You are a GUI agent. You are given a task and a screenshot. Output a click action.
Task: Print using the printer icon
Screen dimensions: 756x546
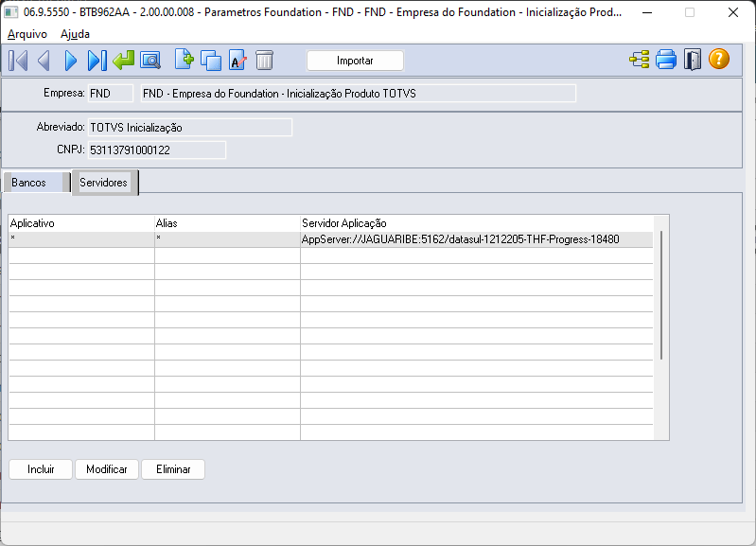[x=666, y=60]
